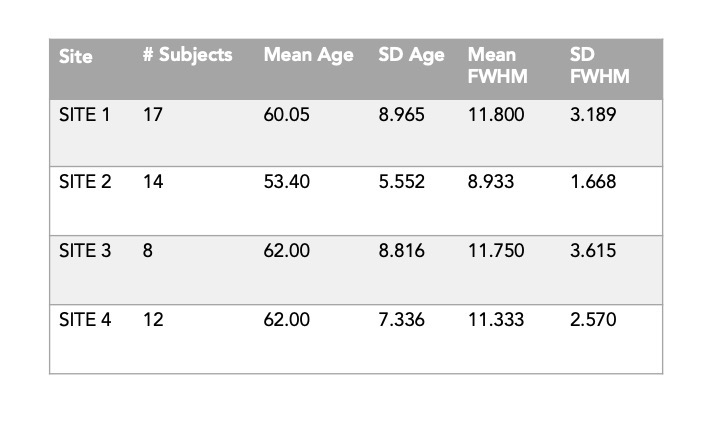Click the mean age value 53.40
The image size is (707, 440).
pos(286,183)
